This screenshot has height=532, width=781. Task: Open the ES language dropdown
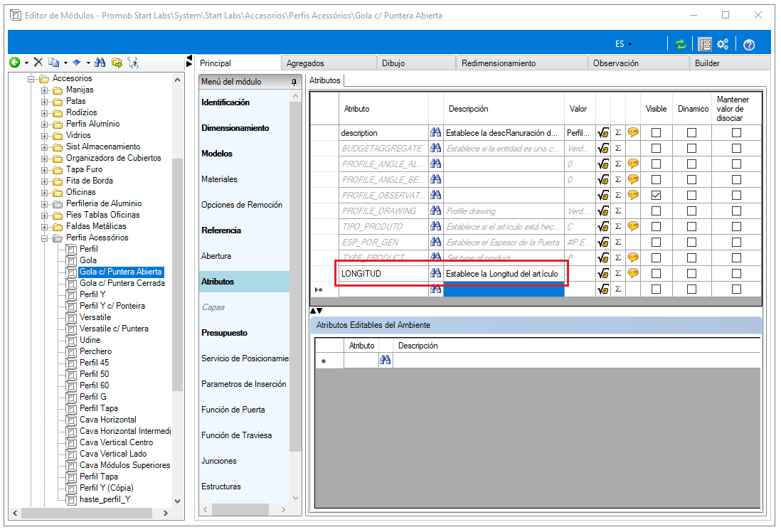tap(623, 44)
